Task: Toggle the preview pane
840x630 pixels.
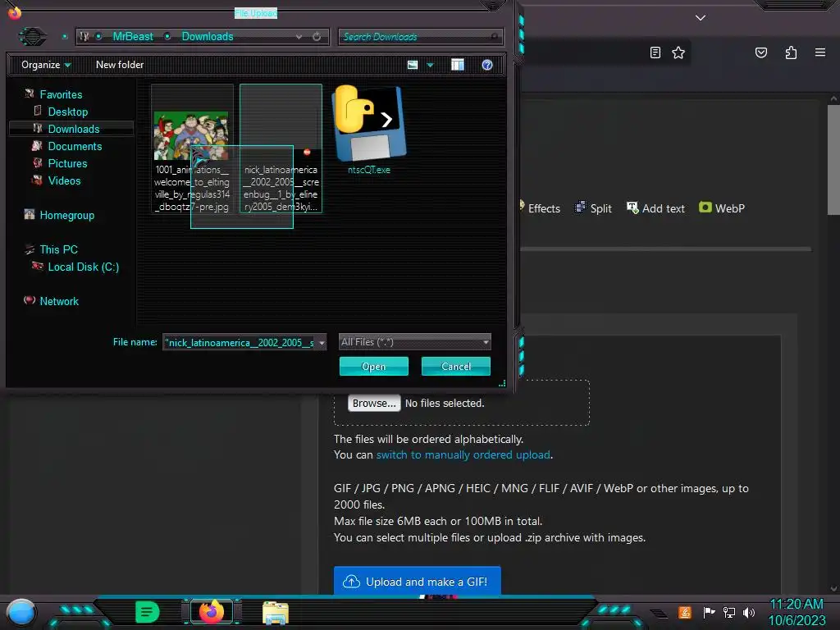Action: (458, 65)
